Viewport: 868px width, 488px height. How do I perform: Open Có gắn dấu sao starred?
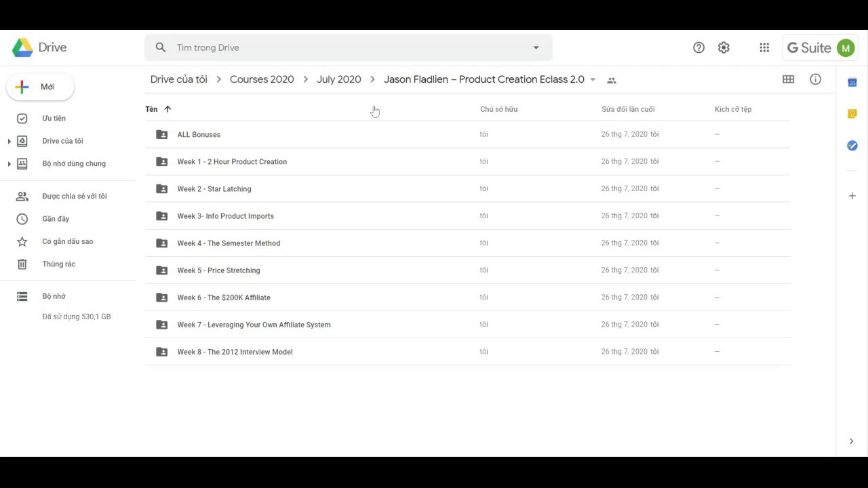(68, 241)
